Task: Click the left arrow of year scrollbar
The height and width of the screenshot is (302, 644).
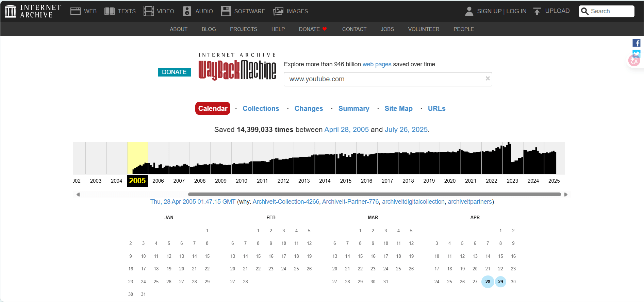Action: tap(78, 195)
